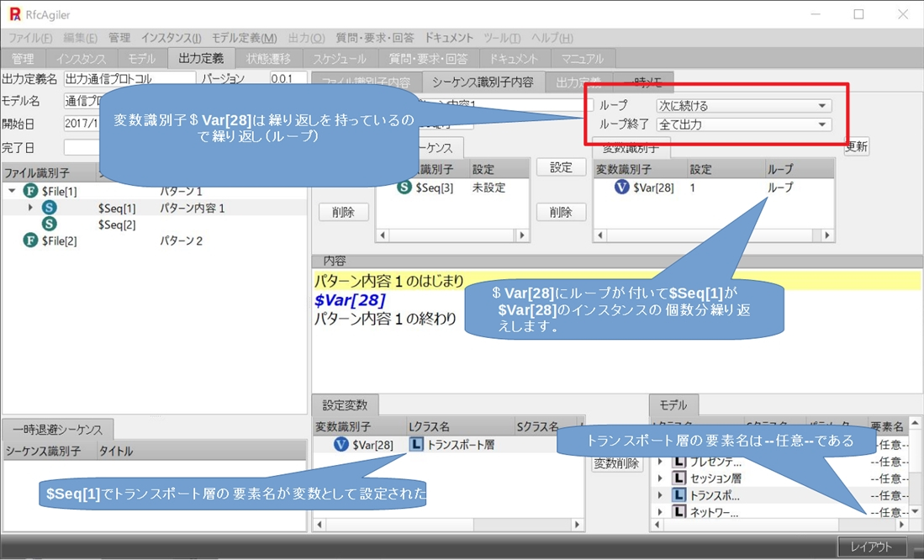924x560 pixels.
Task: Click the 設定 button between the lists
Action: pyautogui.click(x=561, y=167)
